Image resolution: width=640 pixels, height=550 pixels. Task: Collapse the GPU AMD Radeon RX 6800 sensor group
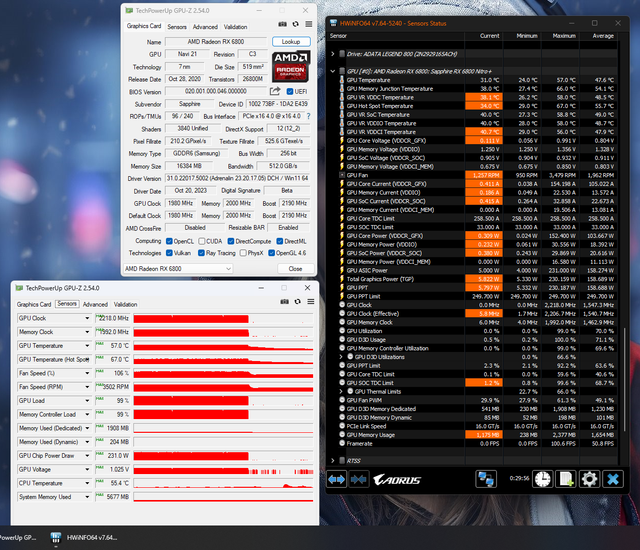tap(333, 71)
